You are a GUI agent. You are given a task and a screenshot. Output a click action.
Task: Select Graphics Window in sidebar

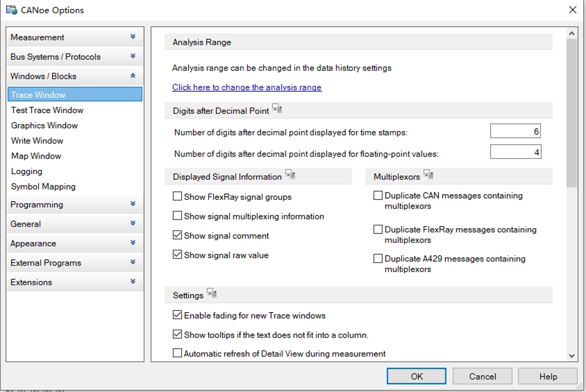point(44,126)
